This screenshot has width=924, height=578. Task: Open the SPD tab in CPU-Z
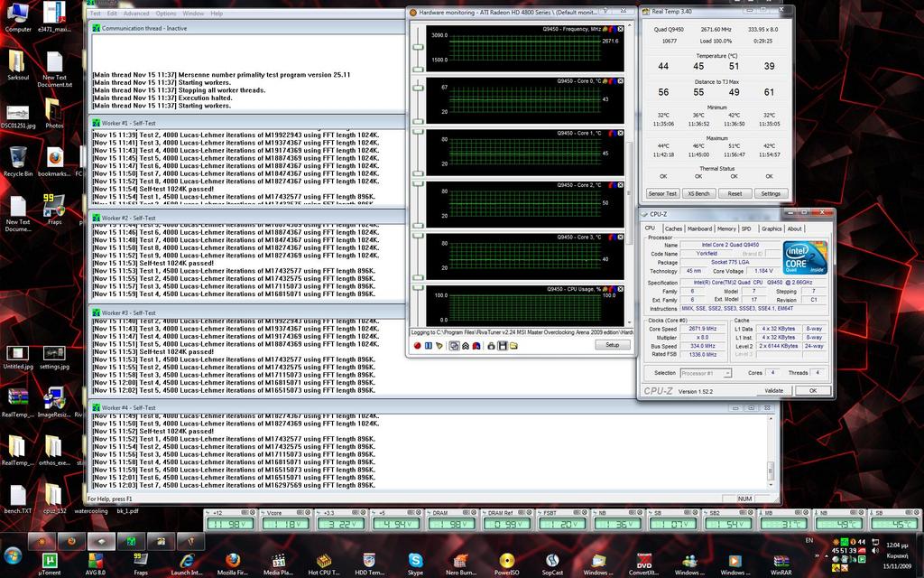[746, 228]
